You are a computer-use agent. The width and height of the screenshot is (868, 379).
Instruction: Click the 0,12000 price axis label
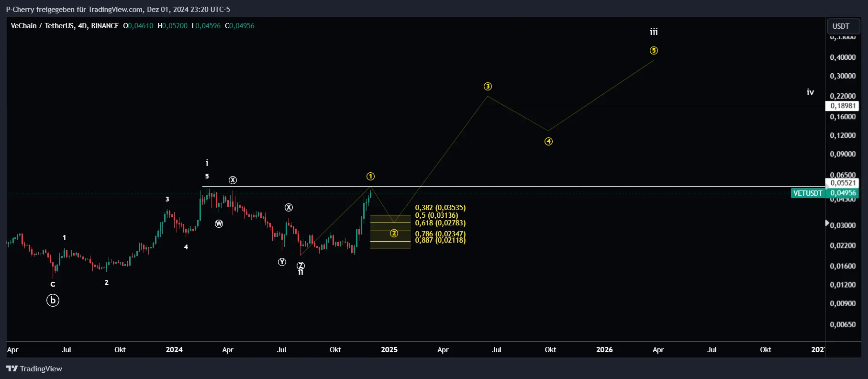(x=843, y=135)
